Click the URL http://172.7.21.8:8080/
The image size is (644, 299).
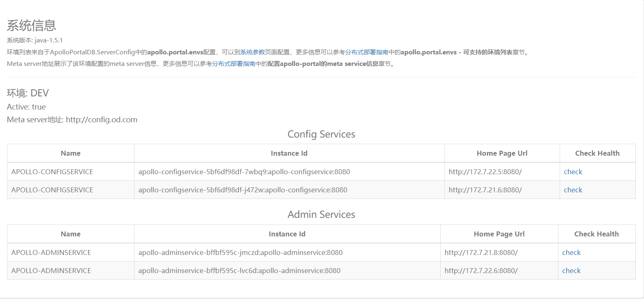click(x=481, y=252)
